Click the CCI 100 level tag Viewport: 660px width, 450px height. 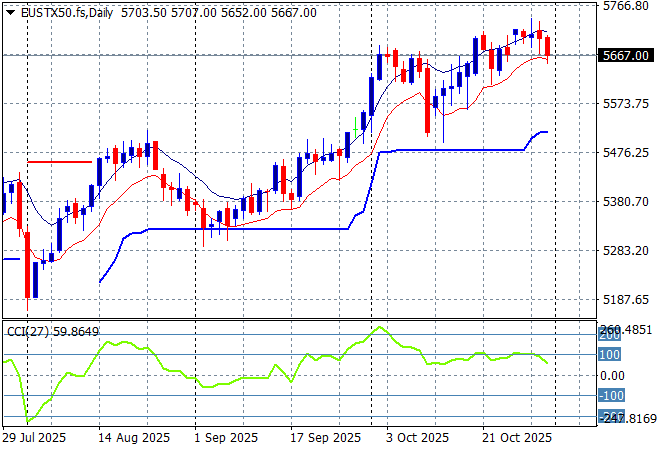click(x=610, y=354)
